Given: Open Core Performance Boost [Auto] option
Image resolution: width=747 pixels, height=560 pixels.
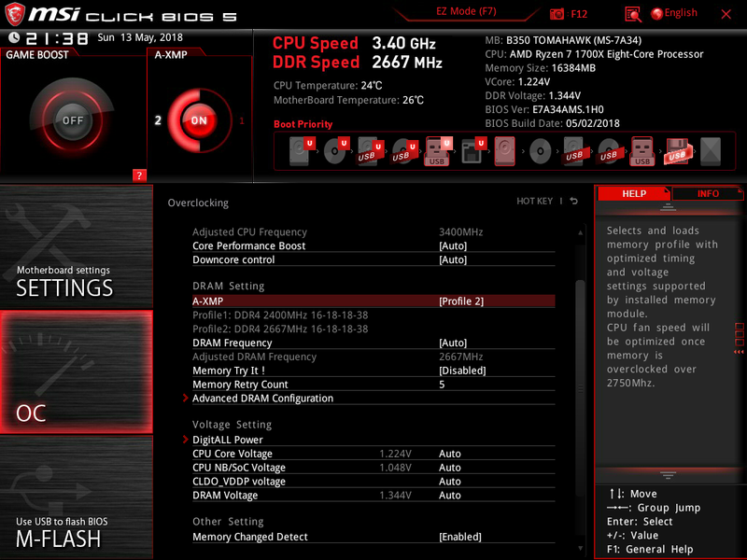Looking at the screenshot, I should (453, 245).
